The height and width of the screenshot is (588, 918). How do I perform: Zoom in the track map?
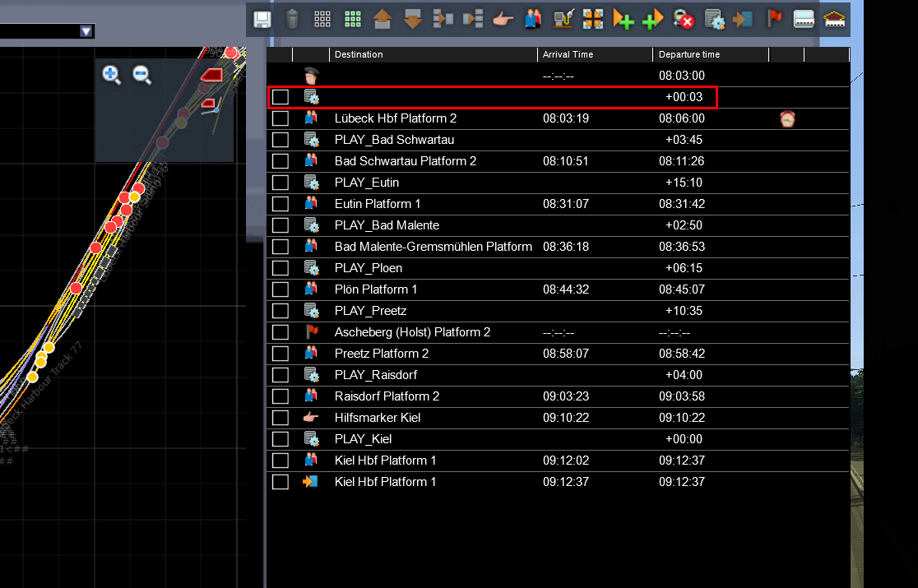111,75
